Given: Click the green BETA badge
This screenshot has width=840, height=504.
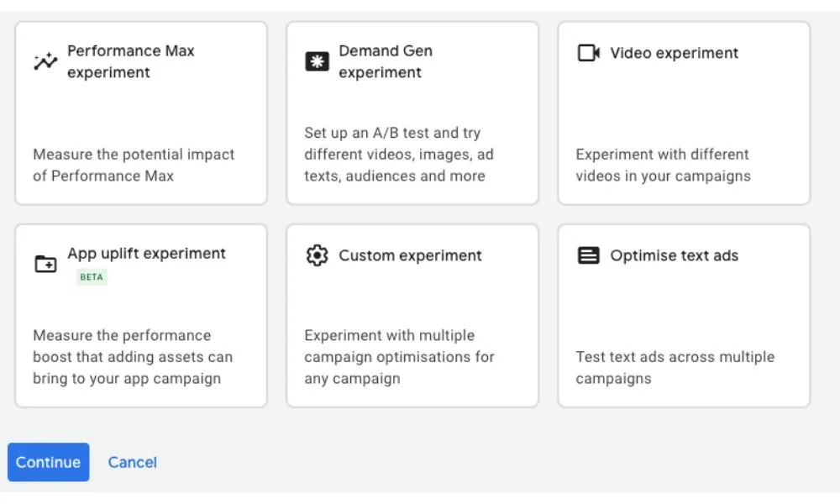Looking at the screenshot, I should (x=92, y=277).
